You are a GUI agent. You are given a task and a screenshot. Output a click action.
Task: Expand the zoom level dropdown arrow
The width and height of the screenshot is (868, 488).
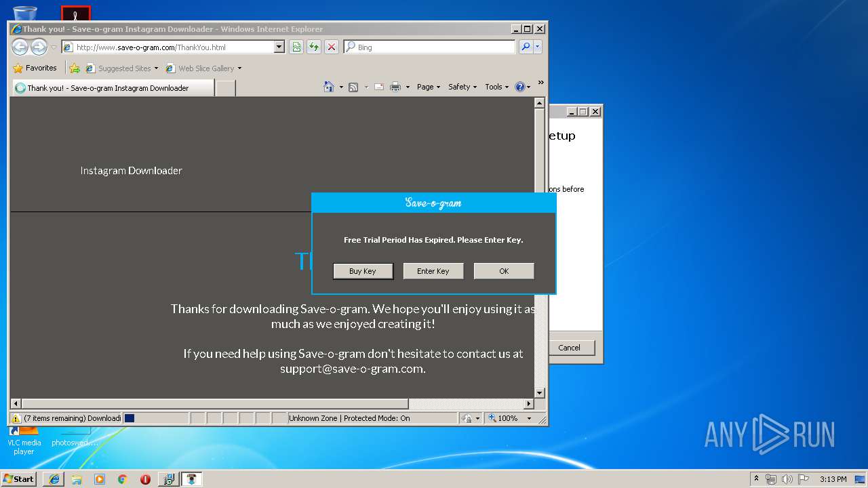(530, 418)
